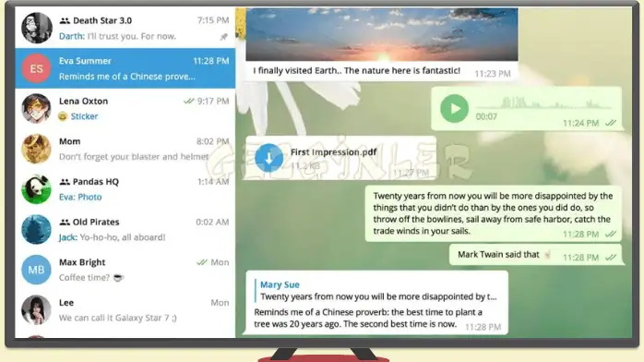This screenshot has width=644, height=362.
Task: Click the Pandas HQ panda avatar
Action: click(37, 189)
